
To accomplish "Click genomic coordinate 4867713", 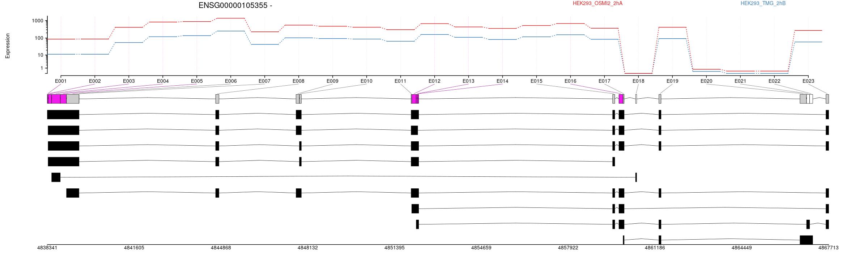I will (x=828, y=248).
